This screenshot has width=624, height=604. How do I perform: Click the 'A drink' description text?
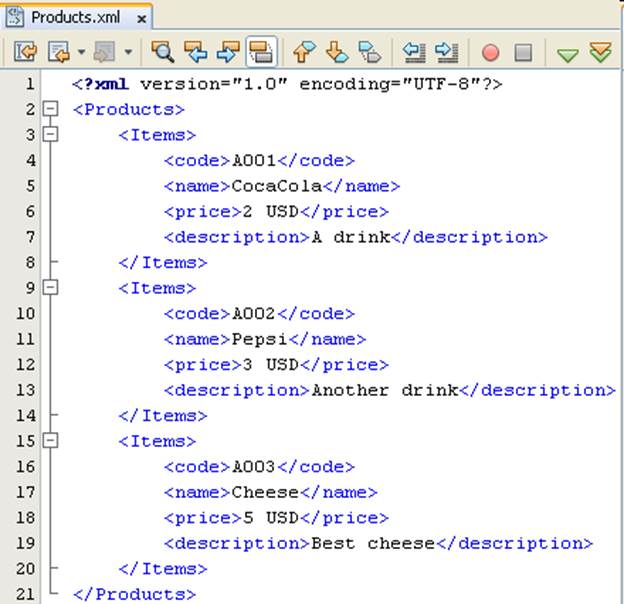pos(351,237)
